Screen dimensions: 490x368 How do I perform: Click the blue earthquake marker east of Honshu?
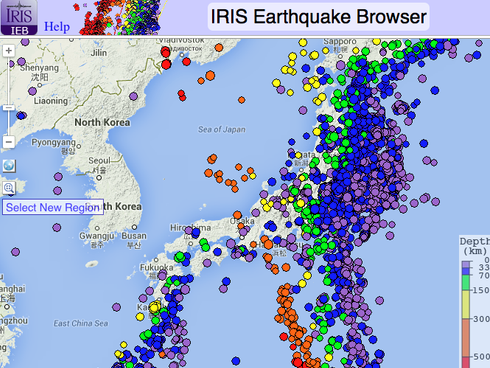coord(424,143)
